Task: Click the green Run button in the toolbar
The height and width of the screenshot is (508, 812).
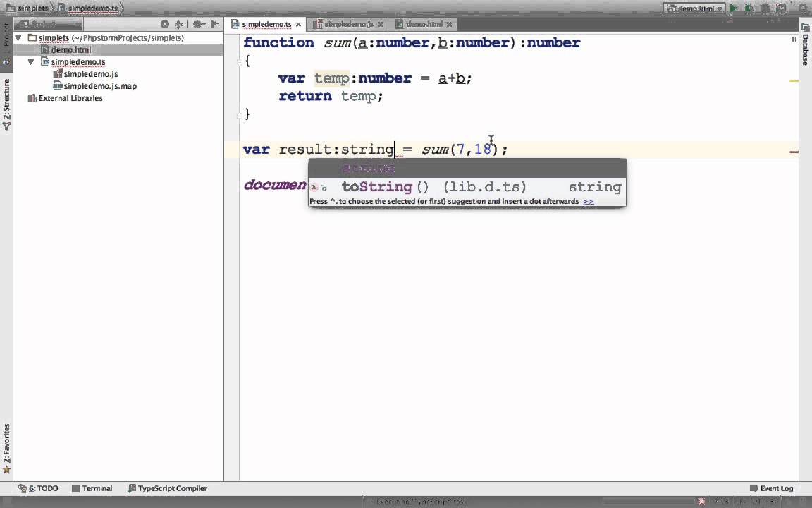Action: (x=733, y=8)
